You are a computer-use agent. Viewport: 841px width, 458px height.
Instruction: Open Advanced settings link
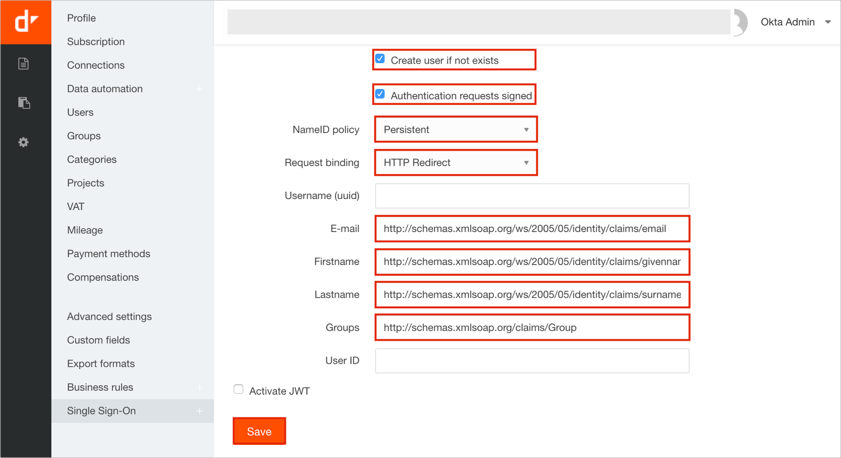click(x=109, y=317)
